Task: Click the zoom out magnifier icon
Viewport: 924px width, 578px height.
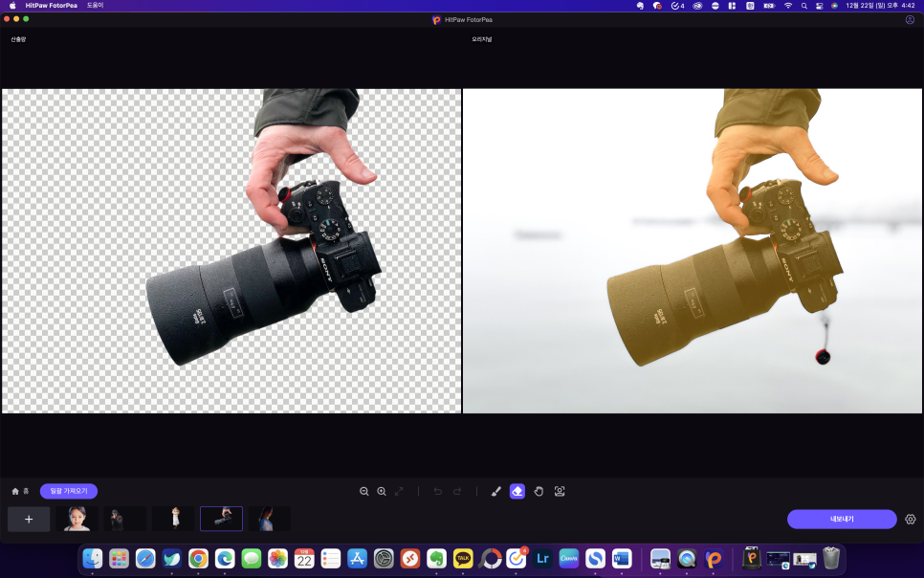Action: point(364,491)
